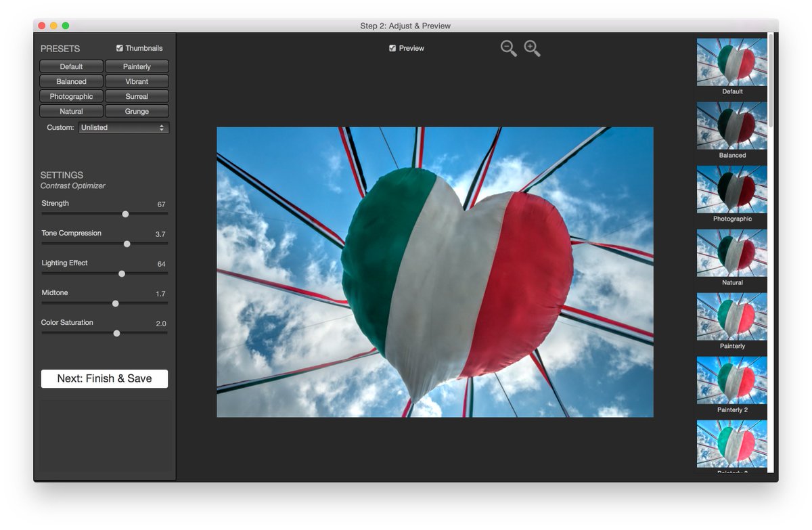Image resolution: width=812 pixels, height=530 pixels.
Task: Select the Balanced preset thumbnail
Action: [x=731, y=126]
